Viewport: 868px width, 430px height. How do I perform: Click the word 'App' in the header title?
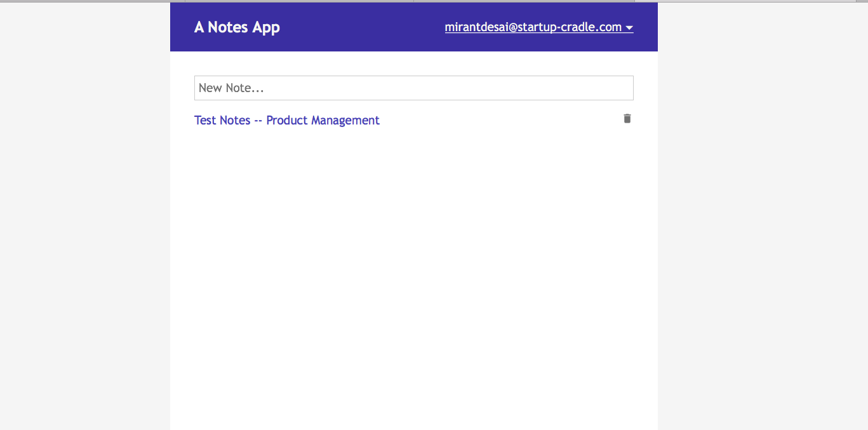point(267,27)
